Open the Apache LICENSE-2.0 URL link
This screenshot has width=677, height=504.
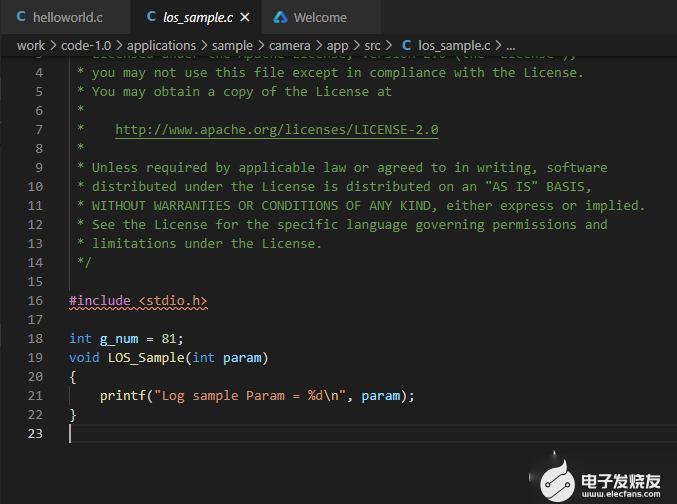pyautogui.click(x=276, y=130)
